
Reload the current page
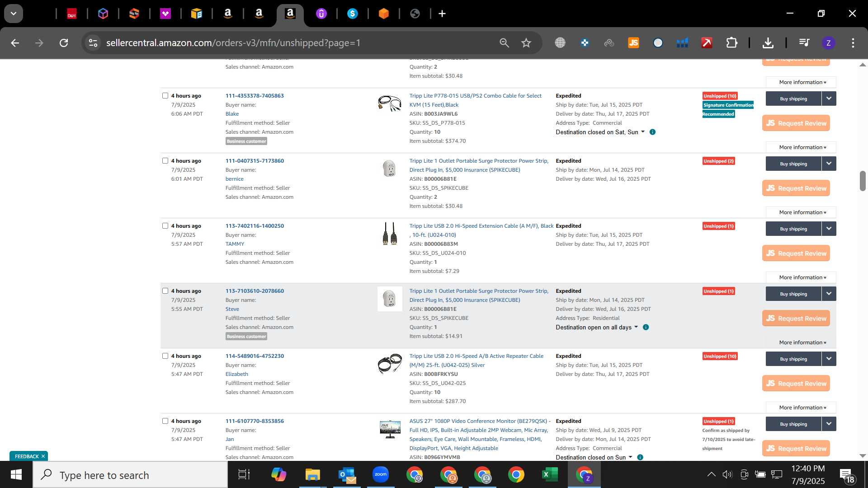64,43
